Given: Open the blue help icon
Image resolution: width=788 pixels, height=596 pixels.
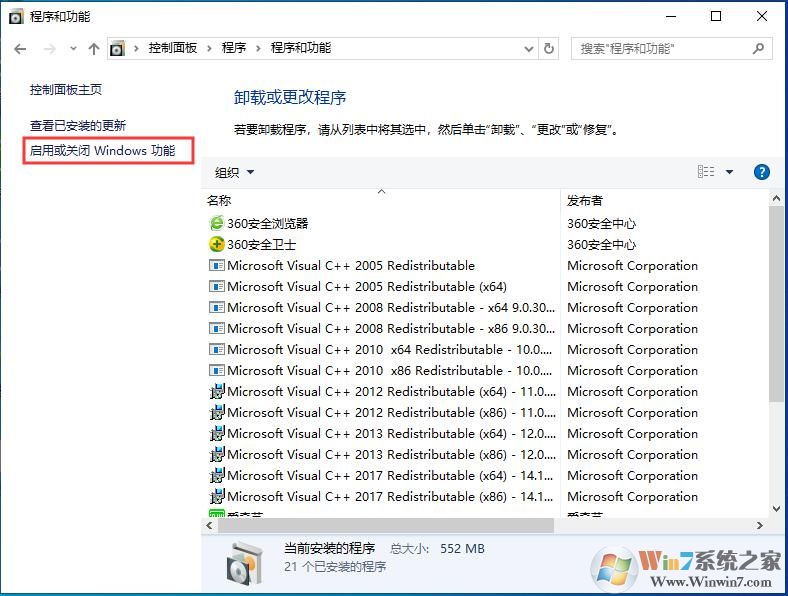Looking at the screenshot, I should point(761,172).
